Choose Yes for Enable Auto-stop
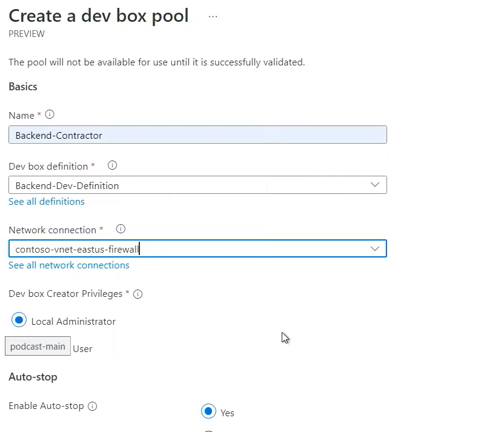The image size is (504, 432). tap(208, 411)
